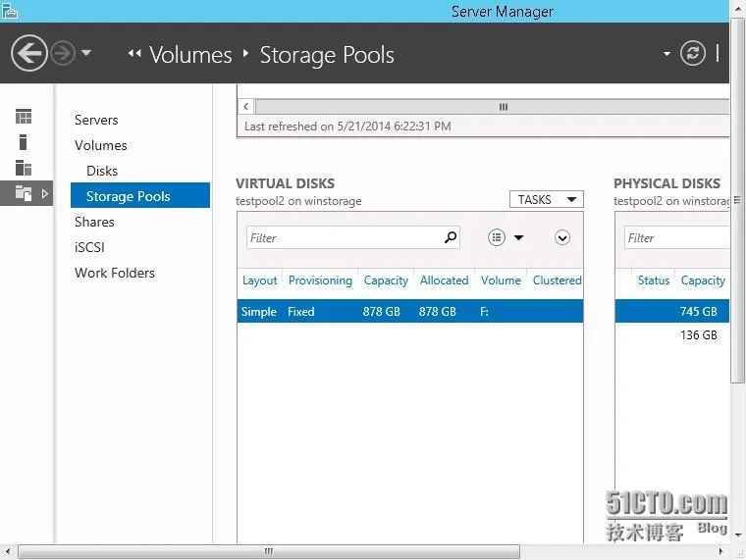Open the Local Server icon in the left rail

point(23,141)
